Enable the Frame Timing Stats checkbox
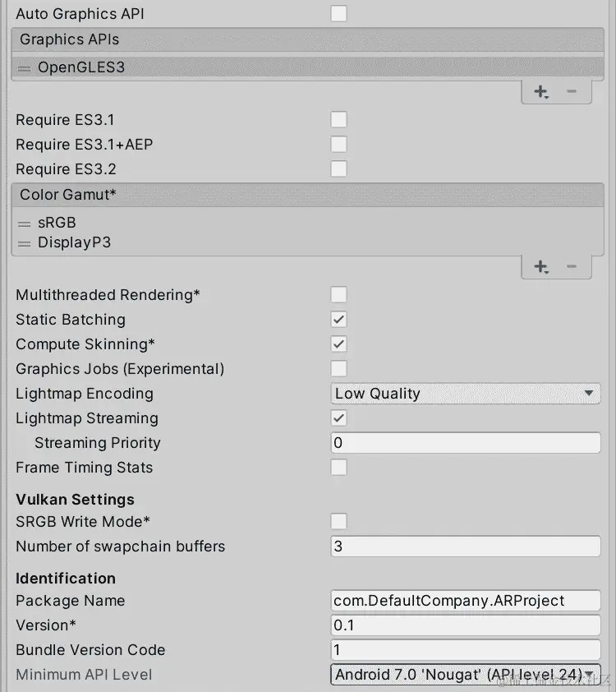 [338, 467]
